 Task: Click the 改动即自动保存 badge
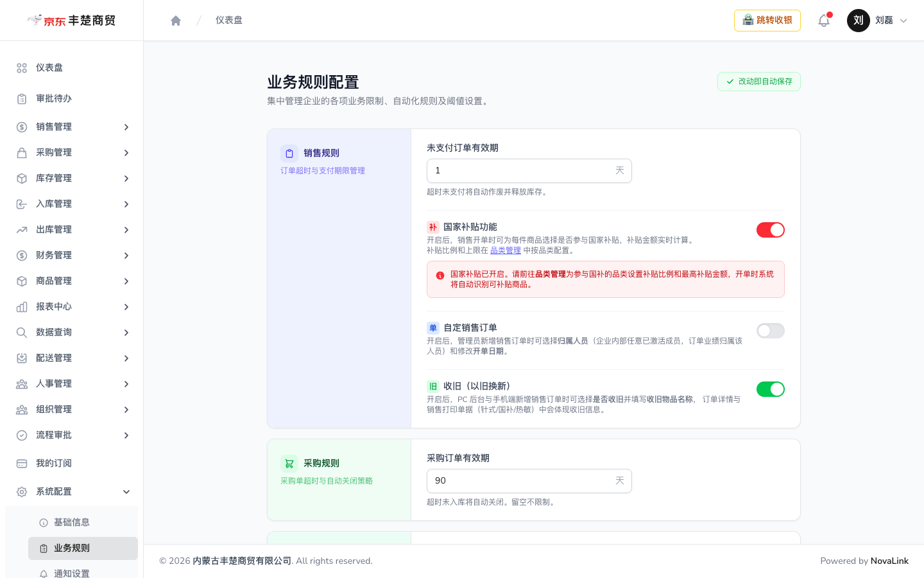[759, 82]
